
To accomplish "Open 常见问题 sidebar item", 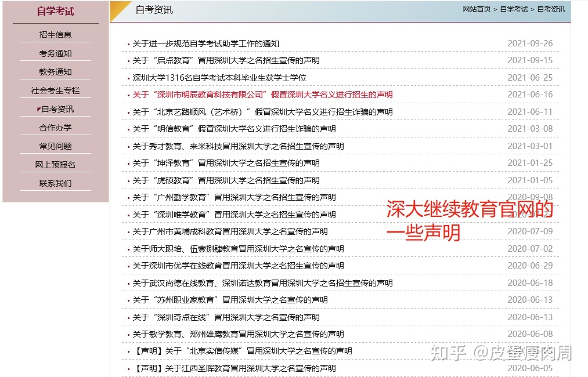I will click(x=55, y=146).
